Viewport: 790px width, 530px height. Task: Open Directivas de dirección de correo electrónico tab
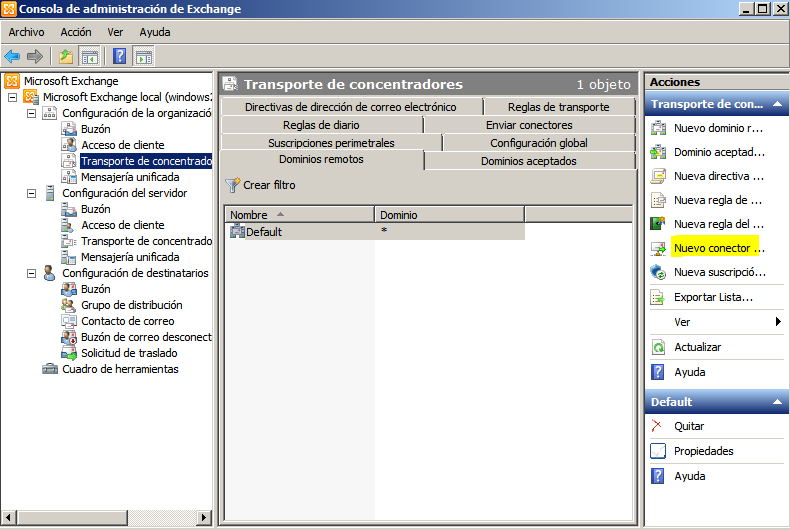pos(351,107)
